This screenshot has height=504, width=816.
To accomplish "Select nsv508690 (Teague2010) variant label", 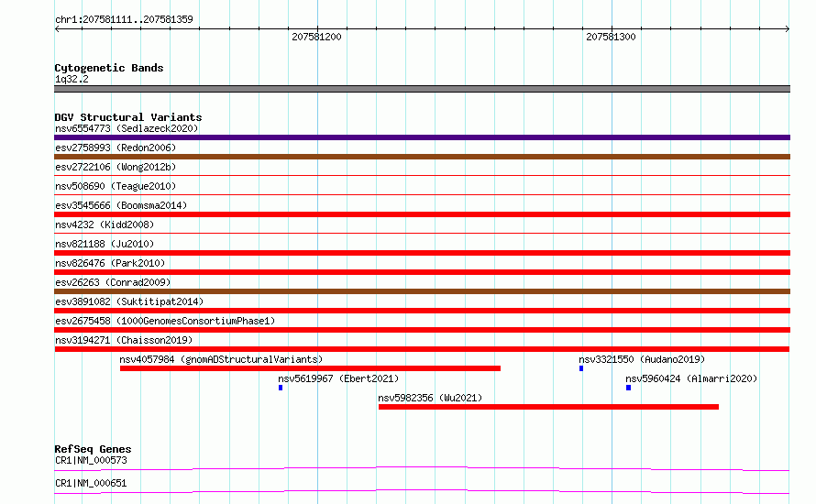I will (116, 186).
